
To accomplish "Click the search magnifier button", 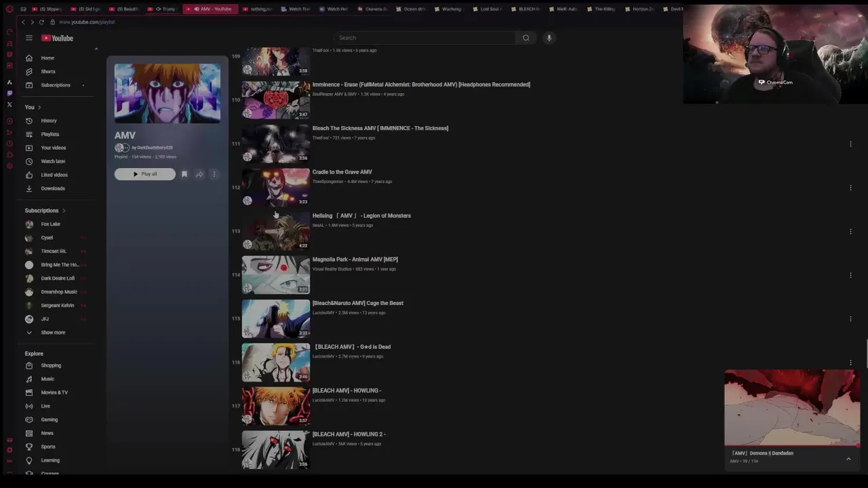I will pyautogui.click(x=526, y=38).
